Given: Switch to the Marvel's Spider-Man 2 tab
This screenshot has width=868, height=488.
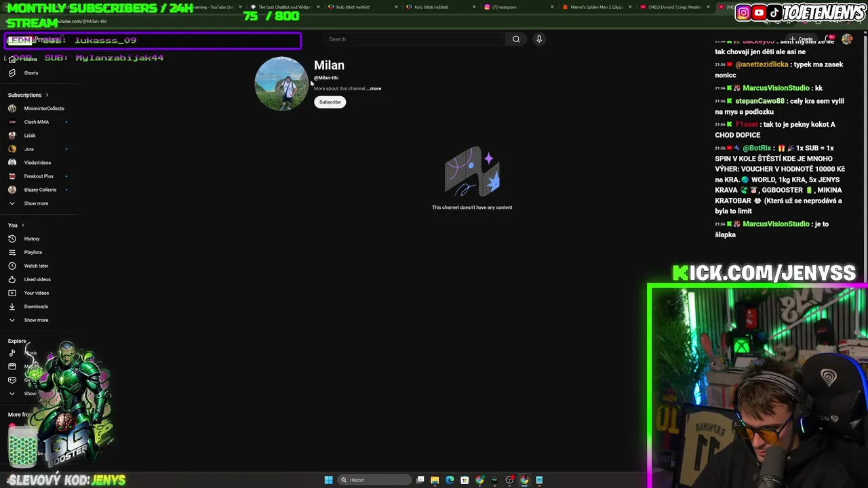Looking at the screenshot, I should point(597,7).
